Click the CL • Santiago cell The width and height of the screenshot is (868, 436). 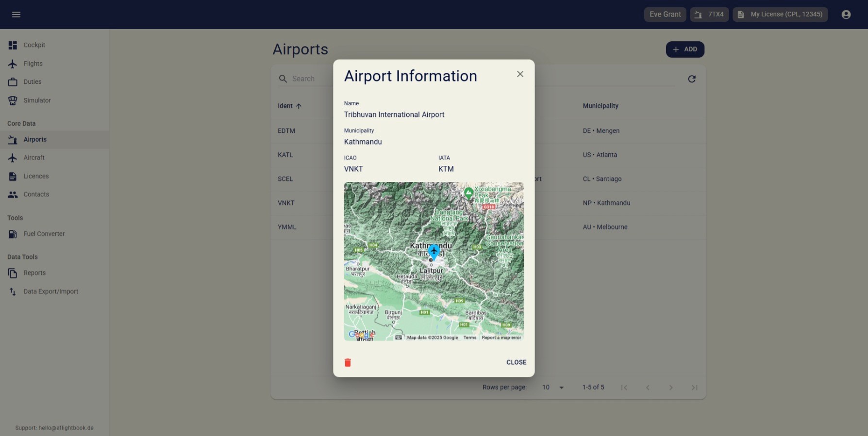click(602, 179)
